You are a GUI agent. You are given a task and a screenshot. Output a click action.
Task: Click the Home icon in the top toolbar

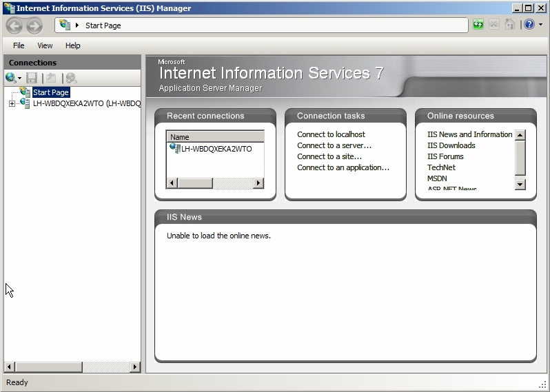click(x=509, y=25)
